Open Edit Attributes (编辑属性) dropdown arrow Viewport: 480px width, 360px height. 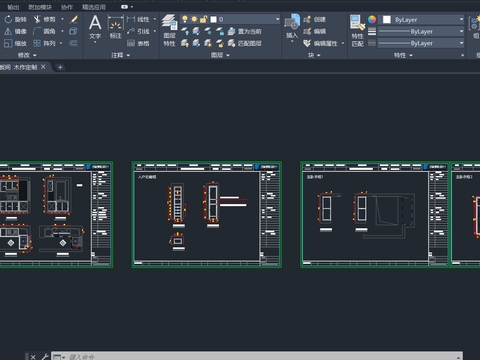(x=343, y=43)
